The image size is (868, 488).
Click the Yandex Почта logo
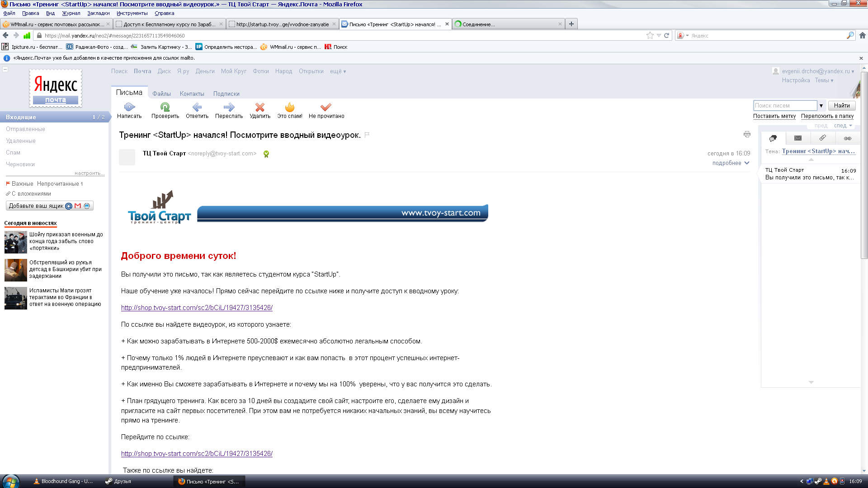coord(56,88)
